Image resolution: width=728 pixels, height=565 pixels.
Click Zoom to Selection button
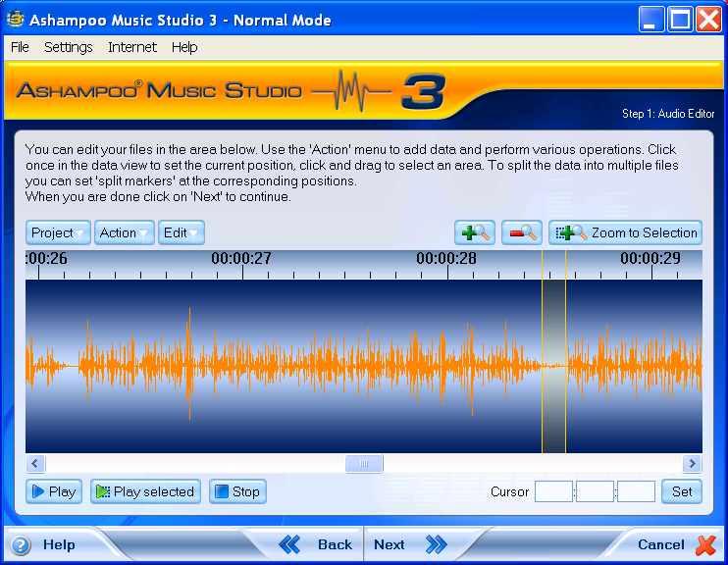[626, 232]
